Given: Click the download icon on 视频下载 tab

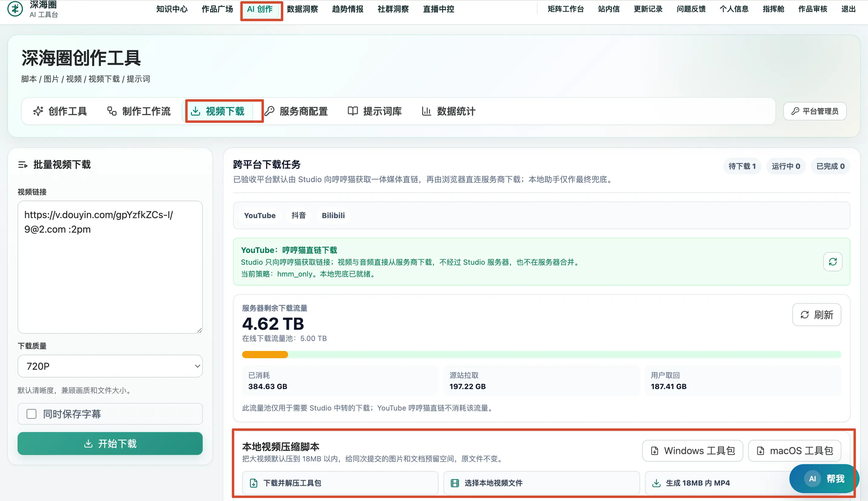Looking at the screenshot, I should pos(196,111).
